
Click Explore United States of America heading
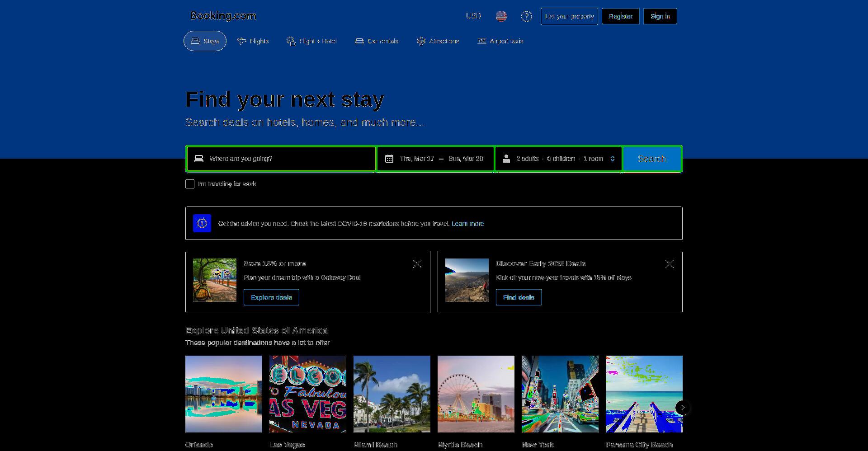256,330
